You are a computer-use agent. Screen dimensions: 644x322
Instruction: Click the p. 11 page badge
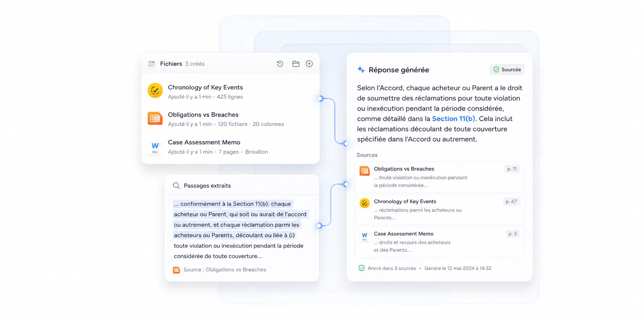512,169
